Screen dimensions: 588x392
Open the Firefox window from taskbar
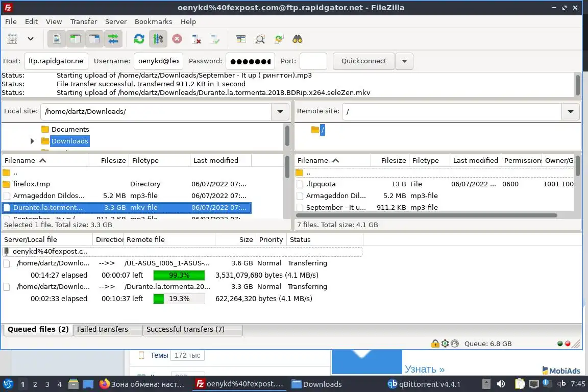point(142,384)
